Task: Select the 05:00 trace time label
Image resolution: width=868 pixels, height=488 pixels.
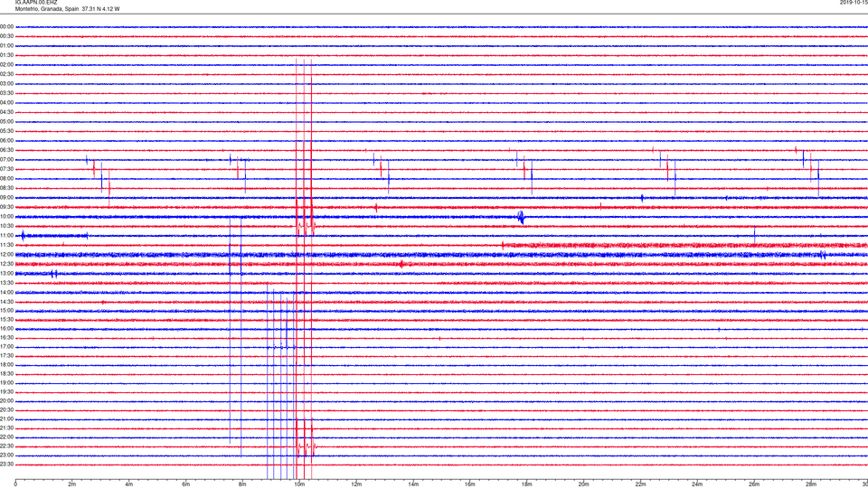Action: [x=7, y=122]
